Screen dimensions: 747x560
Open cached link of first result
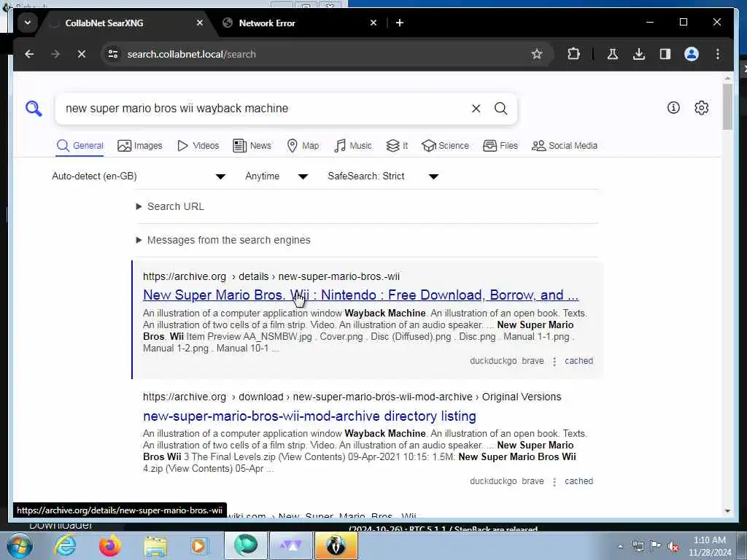pos(578,361)
